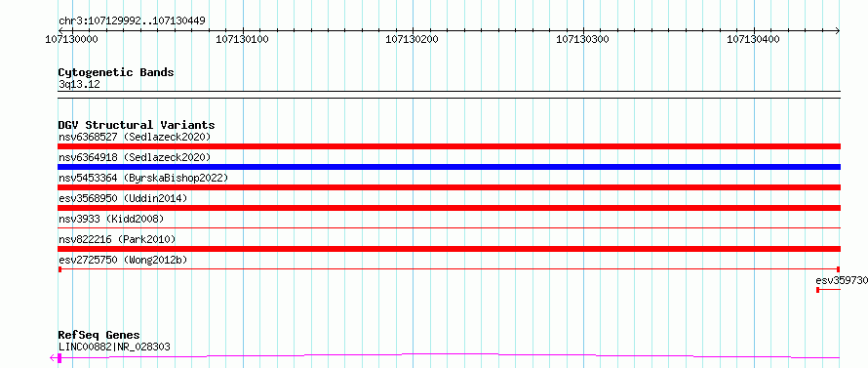
Task: Open gene LINC00882|NR_028303 label
Action: tap(114, 348)
